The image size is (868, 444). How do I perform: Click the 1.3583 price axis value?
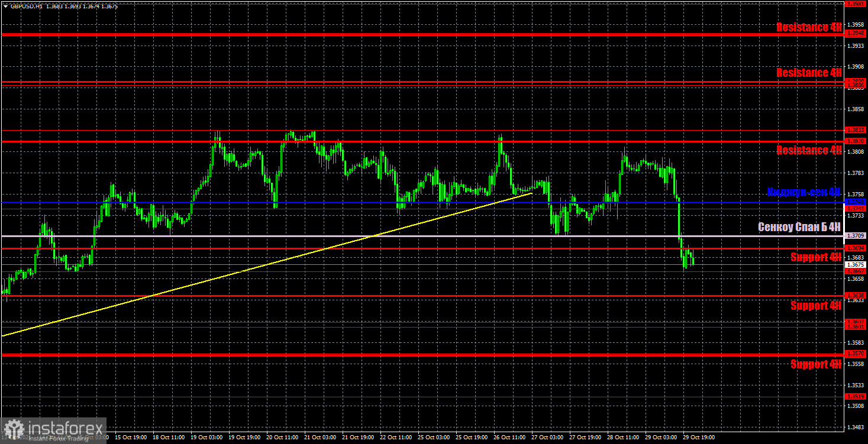pyautogui.click(x=856, y=343)
